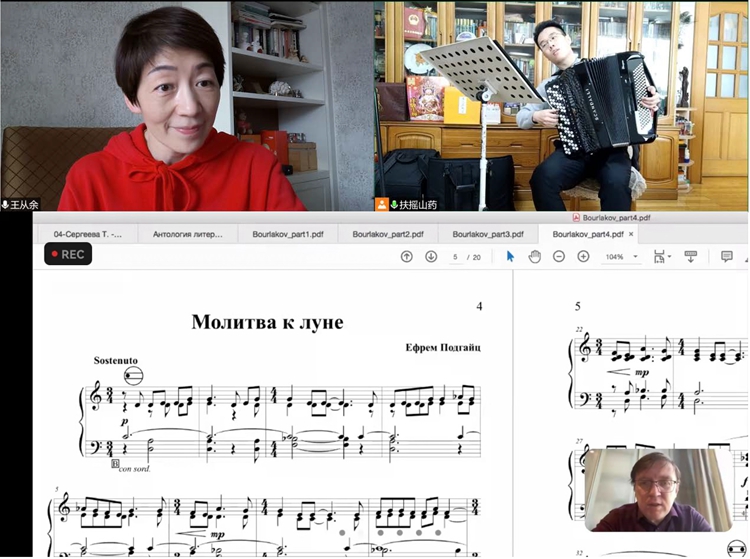750x559 pixels.
Task: Click the REC recording indicator
Action: 68,254
